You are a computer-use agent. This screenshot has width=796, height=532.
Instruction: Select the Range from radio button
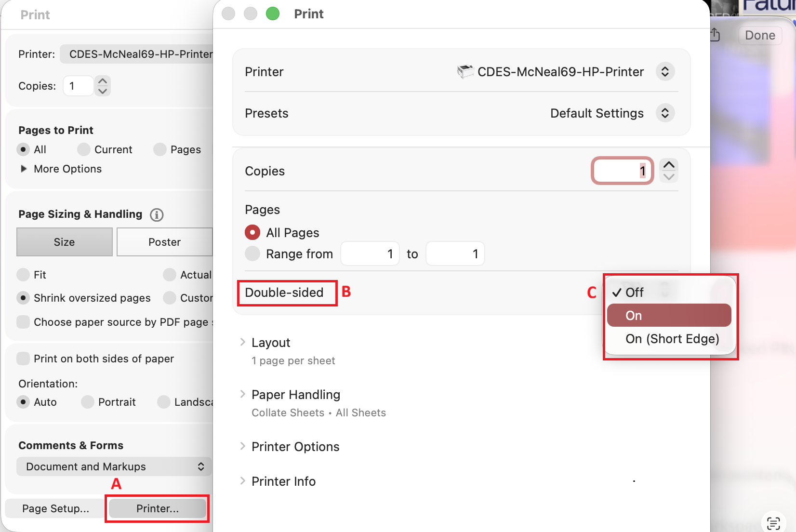(x=252, y=254)
